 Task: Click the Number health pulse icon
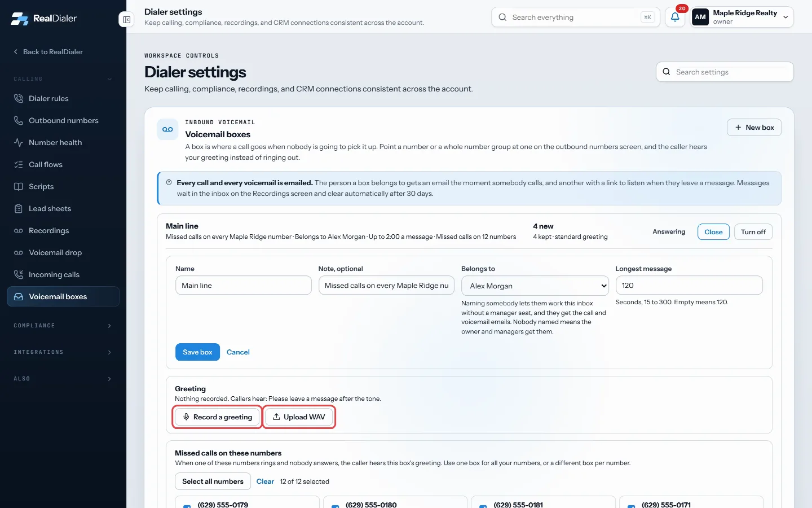pyautogui.click(x=19, y=143)
